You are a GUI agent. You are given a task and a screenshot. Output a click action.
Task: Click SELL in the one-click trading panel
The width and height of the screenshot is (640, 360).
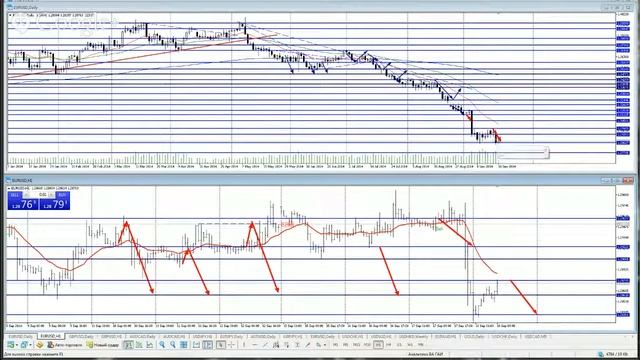click(15, 195)
